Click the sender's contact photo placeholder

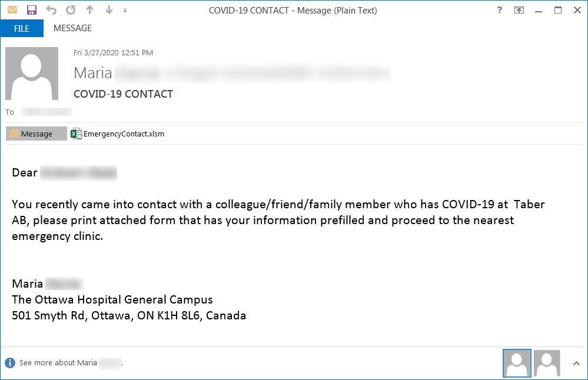pos(32,73)
